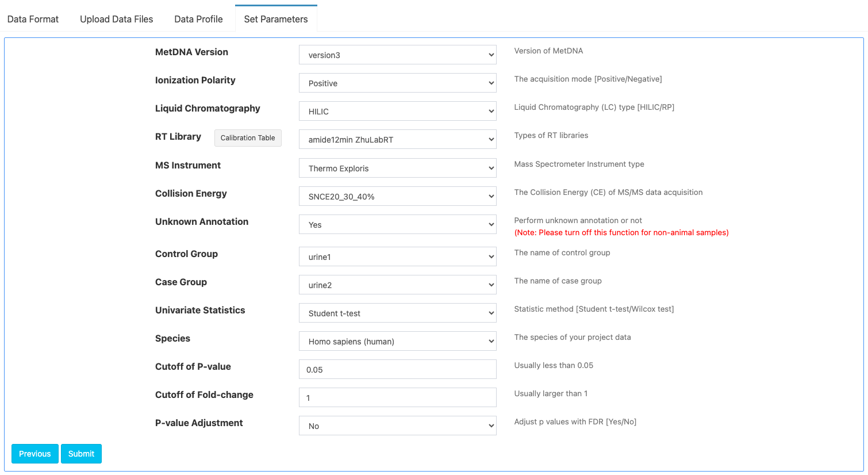868x475 pixels.
Task: Open the P-value Adjustment dropdown
Action: click(x=397, y=426)
